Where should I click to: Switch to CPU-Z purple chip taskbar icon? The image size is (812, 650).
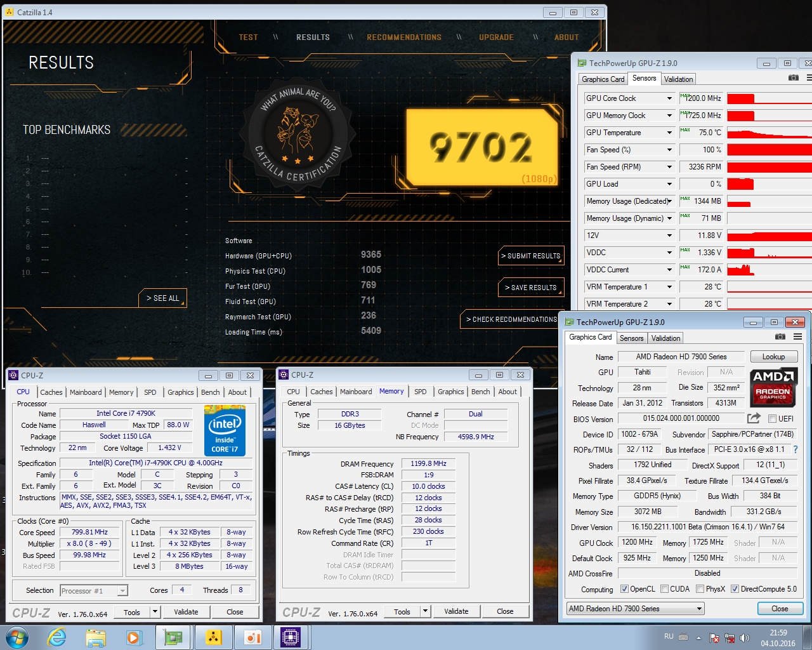pyautogui.click(x=291, y=637)
